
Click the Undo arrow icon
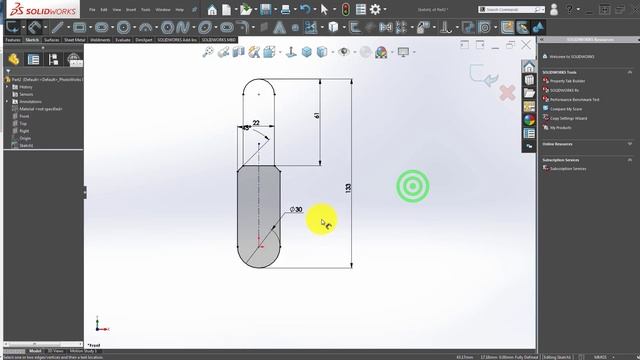point(305,9)
